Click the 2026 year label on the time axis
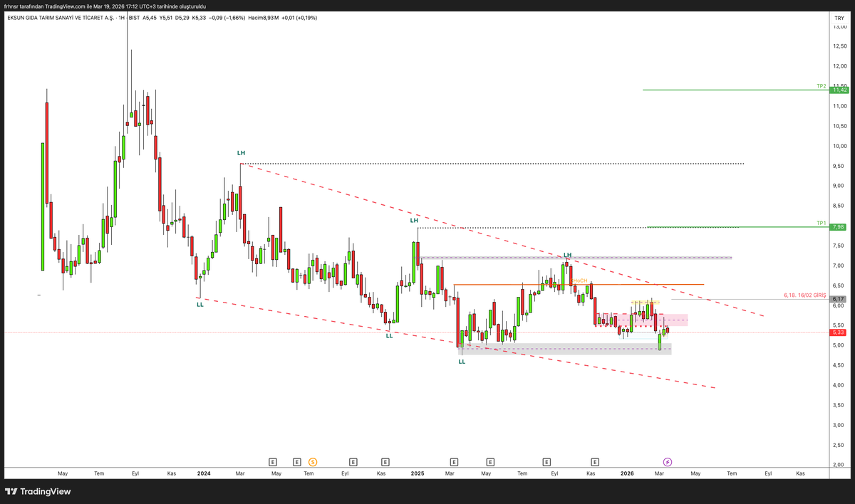 pos(627,473)
